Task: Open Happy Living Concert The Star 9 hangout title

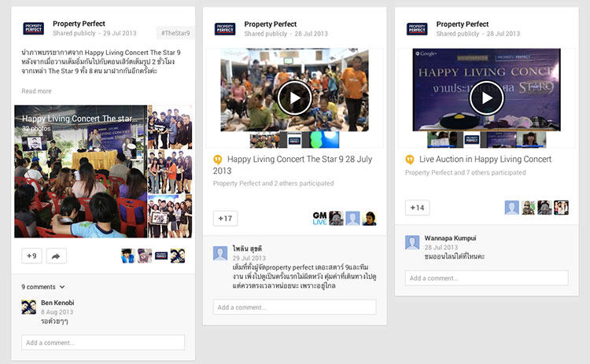Action: [293, 165]
